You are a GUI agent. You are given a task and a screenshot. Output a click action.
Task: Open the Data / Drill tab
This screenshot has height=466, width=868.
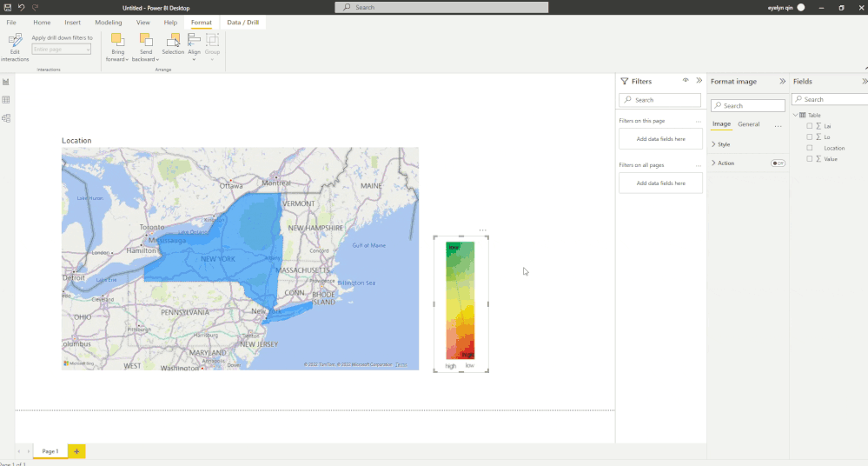(243, 23)
